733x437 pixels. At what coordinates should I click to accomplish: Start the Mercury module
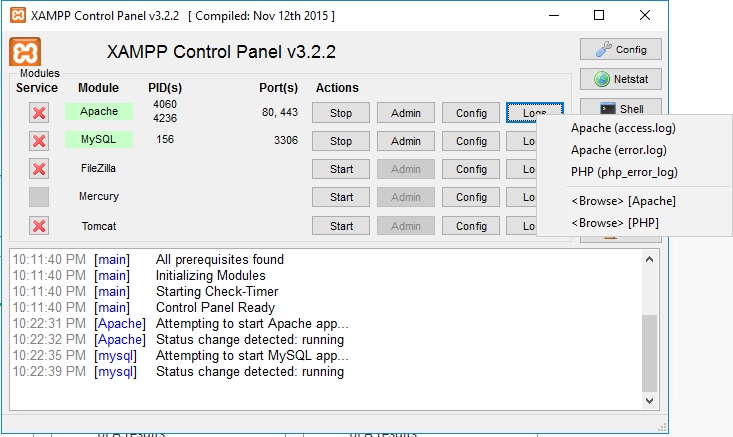341,197
